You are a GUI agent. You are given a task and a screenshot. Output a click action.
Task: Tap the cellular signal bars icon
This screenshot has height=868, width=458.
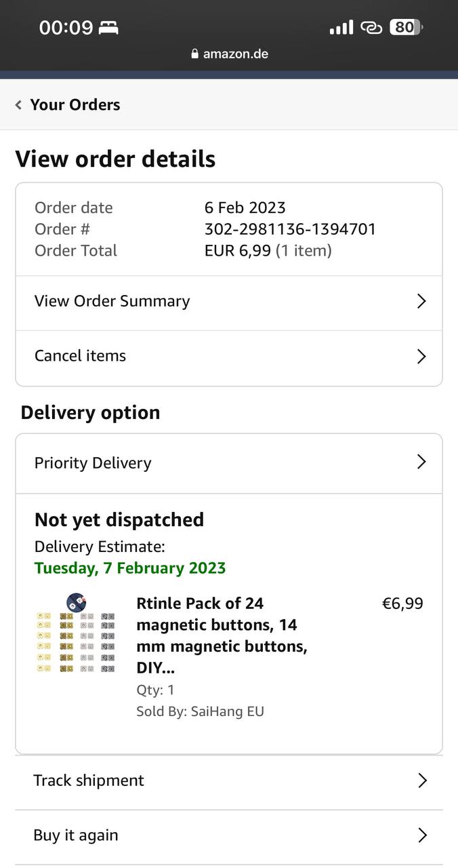(341, 27)
